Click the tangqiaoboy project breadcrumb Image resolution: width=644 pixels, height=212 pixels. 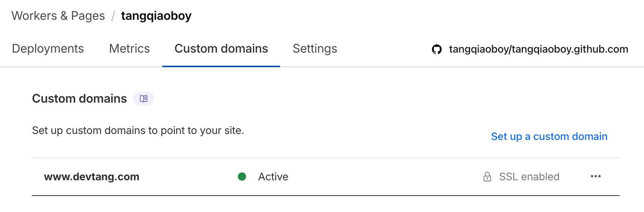coord(156,16)
